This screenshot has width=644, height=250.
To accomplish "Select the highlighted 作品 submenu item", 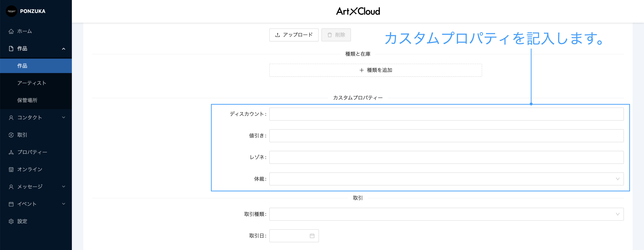I will pyautogui.click(x=36, y=66).
